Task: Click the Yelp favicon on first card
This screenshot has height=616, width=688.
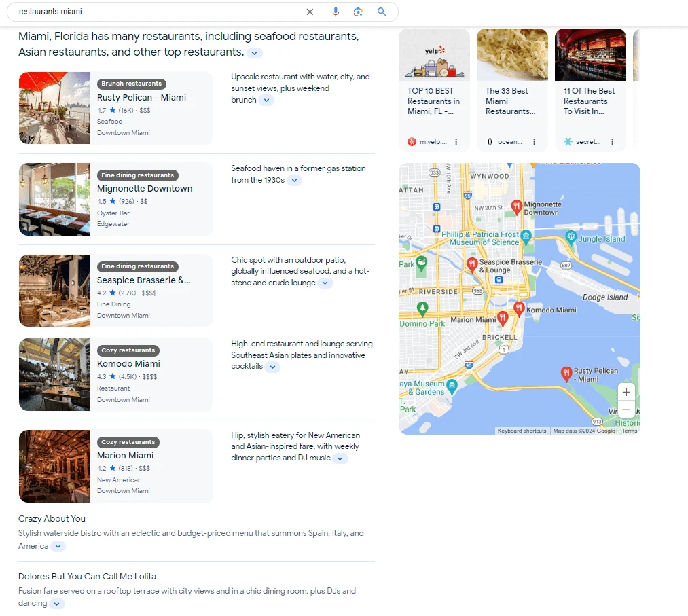Action: coord(412,142)
